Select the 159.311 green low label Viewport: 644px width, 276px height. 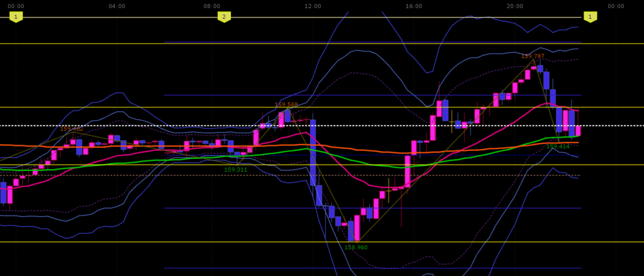click(236, 170)
